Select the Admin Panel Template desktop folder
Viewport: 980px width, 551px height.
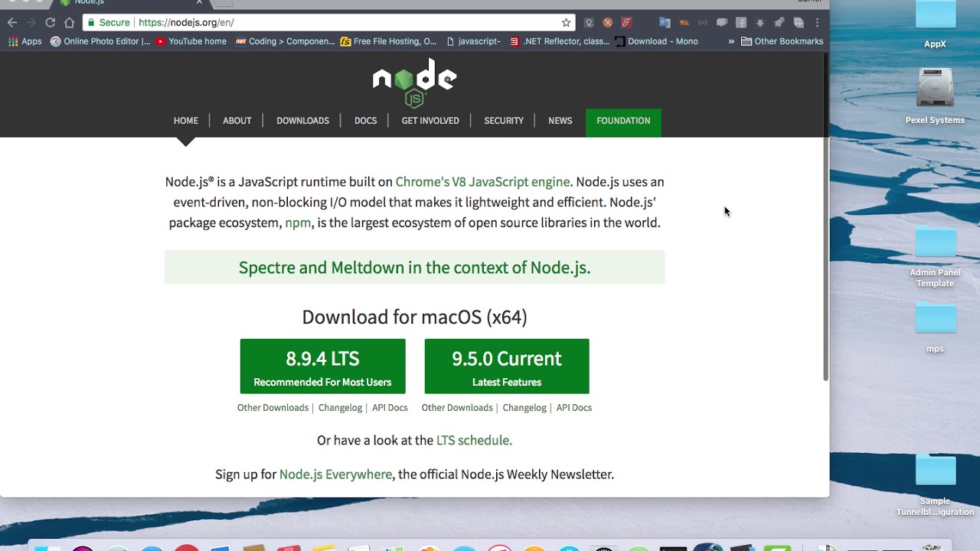pyautogui.click(x=935, y=257)
